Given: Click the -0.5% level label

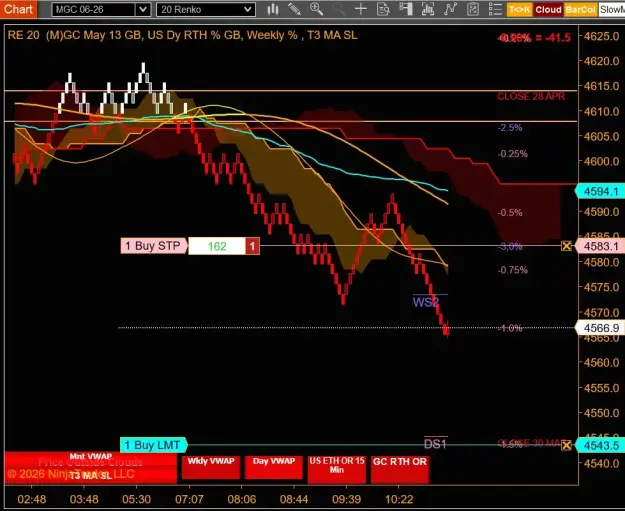Looking at the screenshot, I should coord(510,212).
